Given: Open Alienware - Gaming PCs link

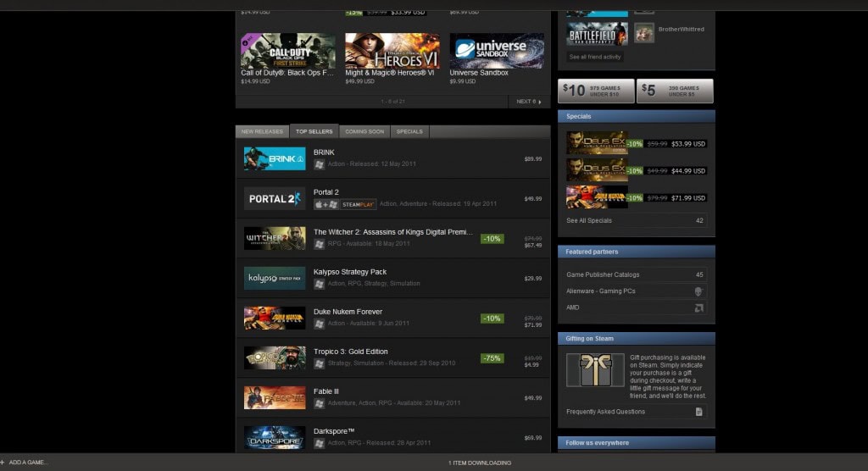Looking at the screenshot, I should (636, 291).
